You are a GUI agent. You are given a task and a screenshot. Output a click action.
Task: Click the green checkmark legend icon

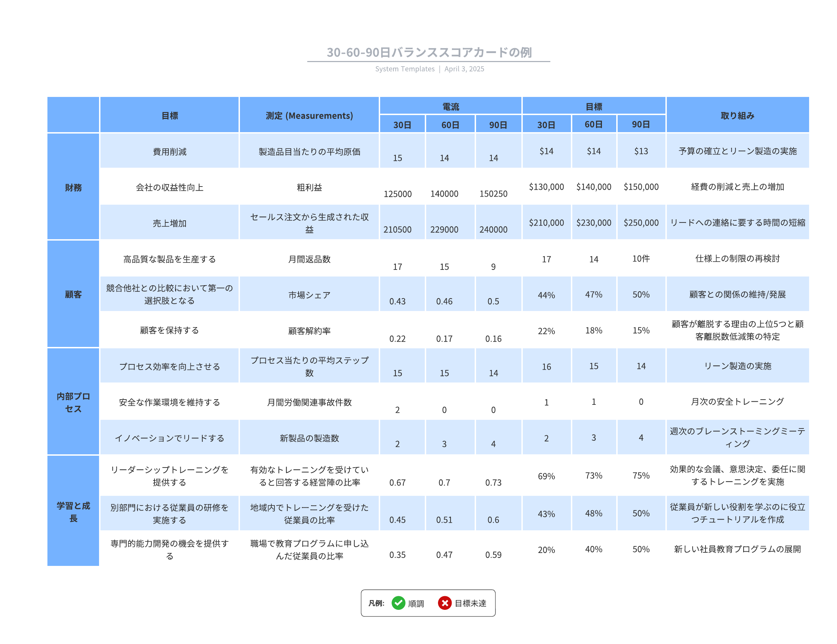(398, 603)
